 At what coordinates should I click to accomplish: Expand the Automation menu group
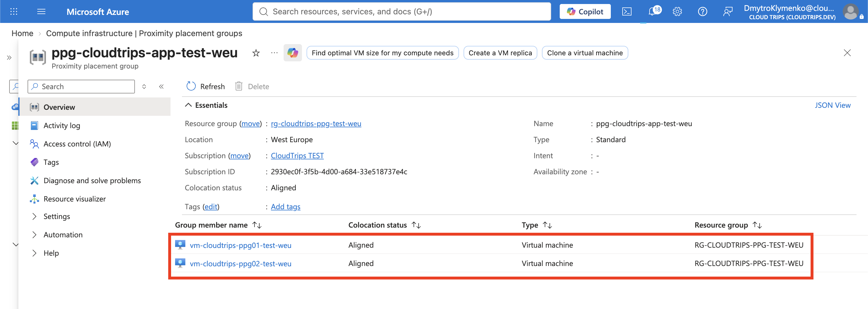point(34,234)
